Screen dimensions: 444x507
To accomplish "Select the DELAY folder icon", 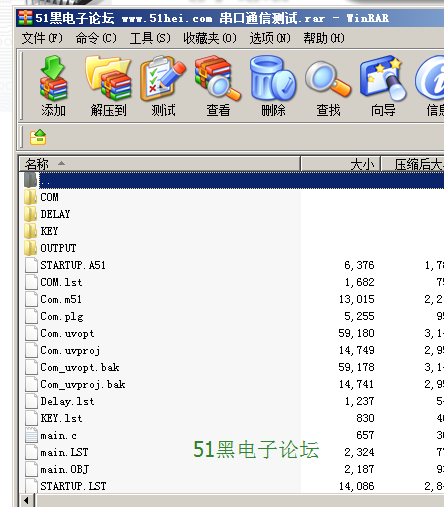I will pyautogui.click(x=31, y=214).
